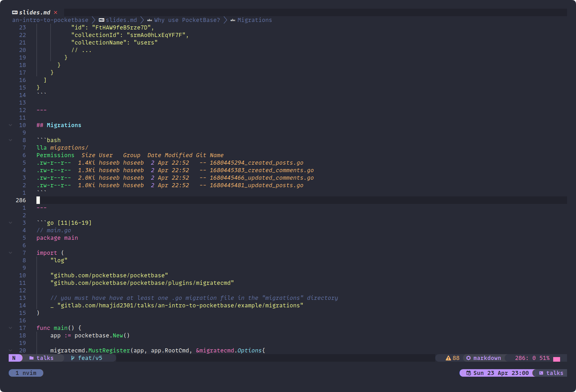Screen dimensions: 576x392
Task: Select the slides.md tab label
Action: pyautogui.click(x=34, y=12)
